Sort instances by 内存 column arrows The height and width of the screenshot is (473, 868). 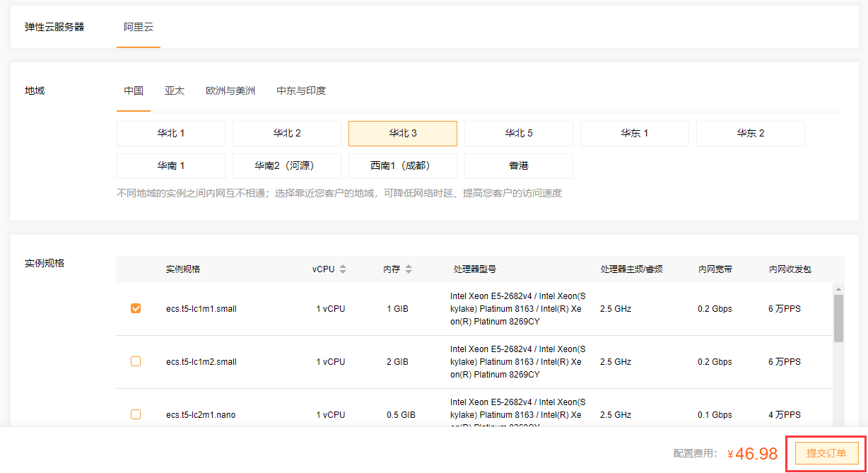pyautogui.click(x=409, y=269)
